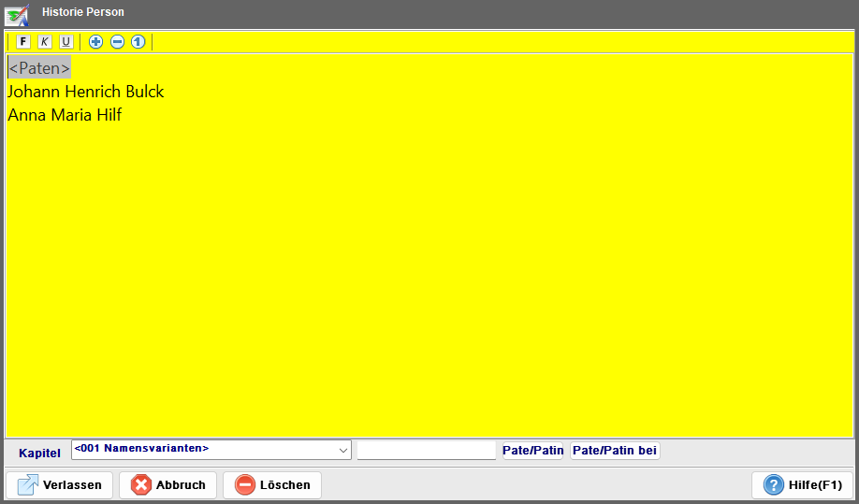Click the blue minus zoom-out icon

pyautogui.click(x=117, y=42)
